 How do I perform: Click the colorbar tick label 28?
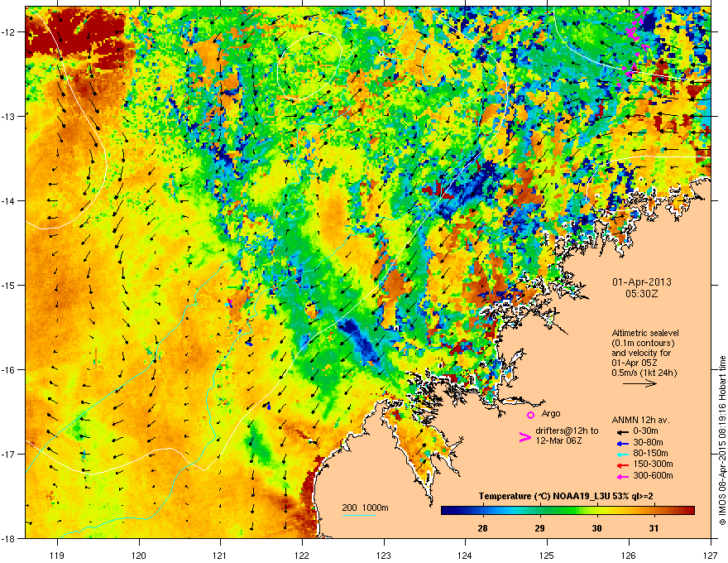tap(482, 528)
